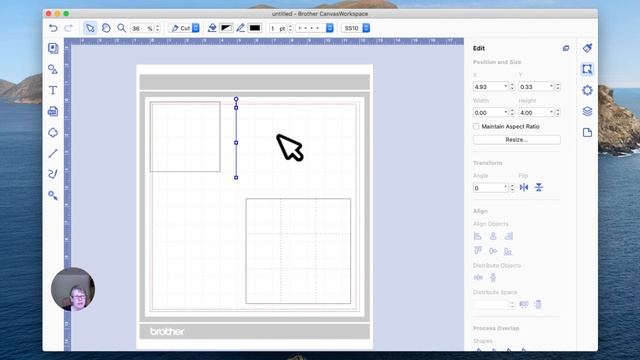This screenshot has width=640, height=360.
Task: Click the Resize... button
Action: [517, 140]
